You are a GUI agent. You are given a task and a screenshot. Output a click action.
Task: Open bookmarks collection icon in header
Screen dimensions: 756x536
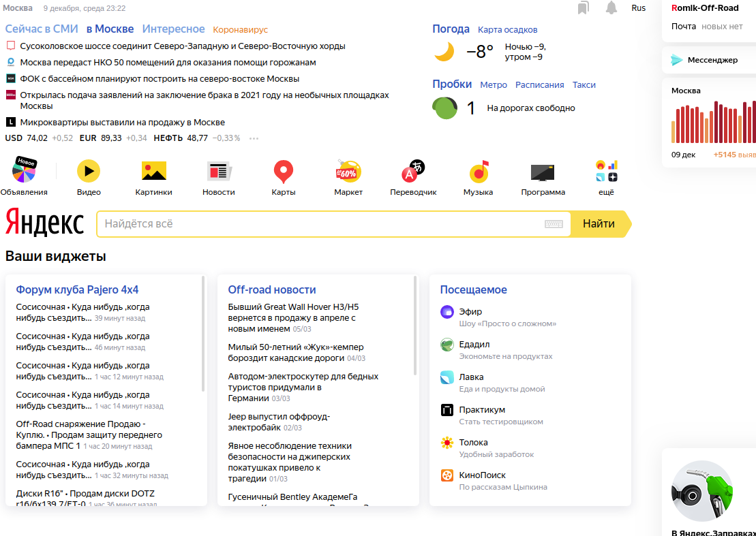[583, 8]
